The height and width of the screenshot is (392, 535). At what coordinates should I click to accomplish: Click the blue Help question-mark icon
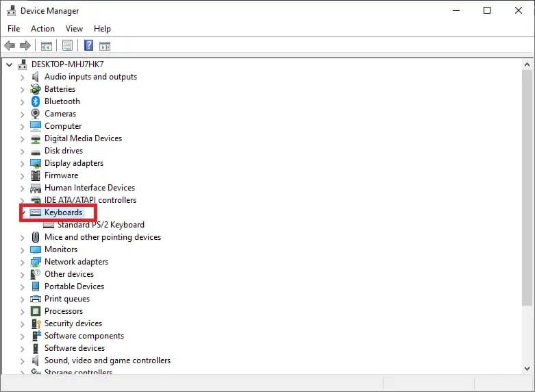click(89, 45)
